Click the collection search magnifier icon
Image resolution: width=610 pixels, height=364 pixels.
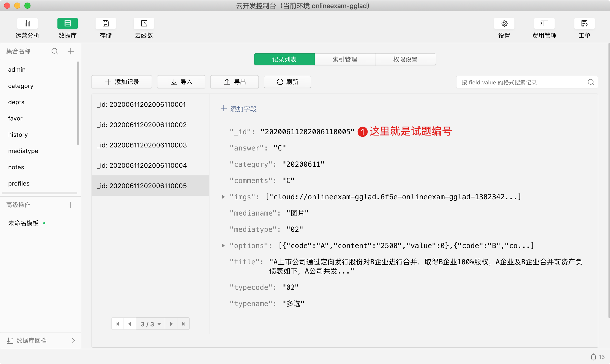click(x=55, y=51)
